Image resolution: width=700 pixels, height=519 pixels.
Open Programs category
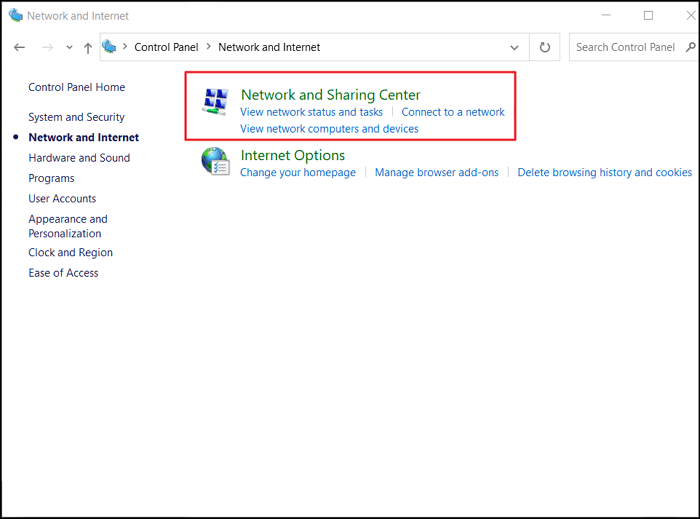51,179
